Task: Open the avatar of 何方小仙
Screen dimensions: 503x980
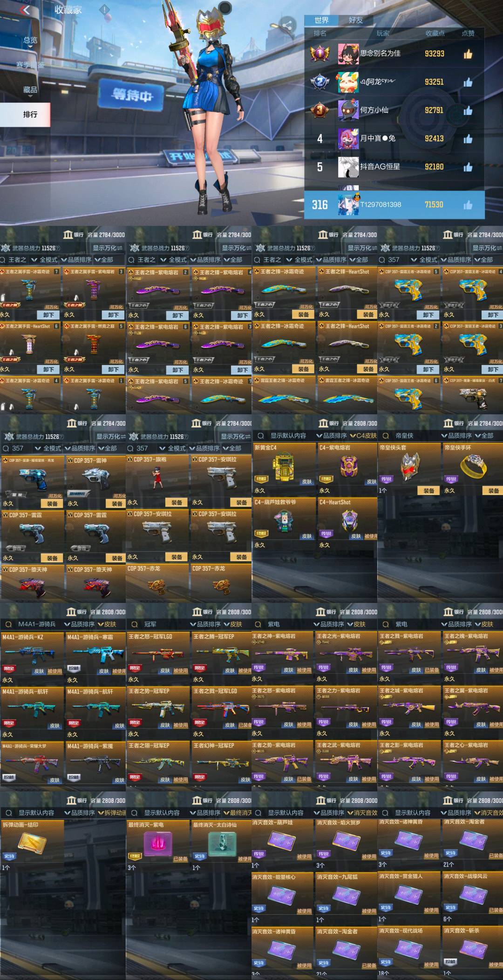Action: 348,110
